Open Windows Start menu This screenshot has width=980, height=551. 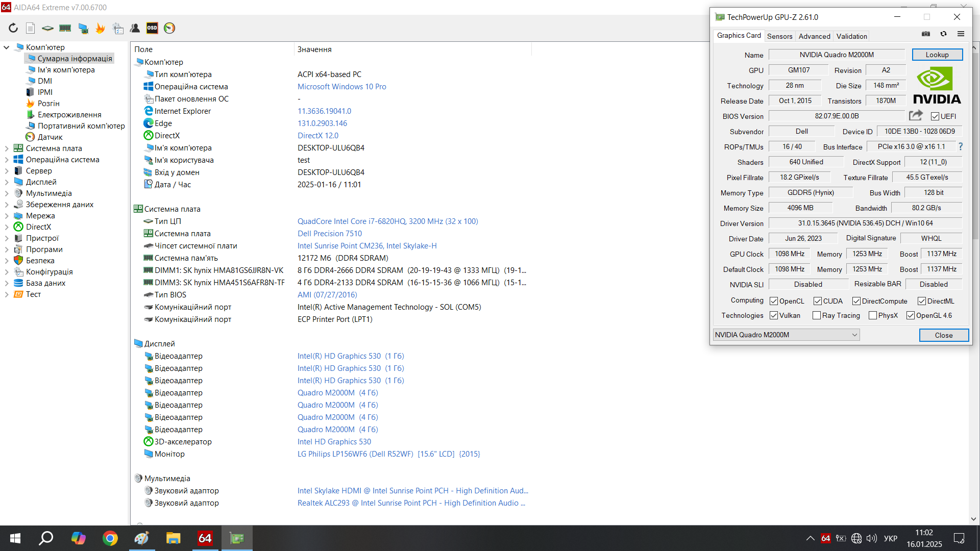(15, 538)
